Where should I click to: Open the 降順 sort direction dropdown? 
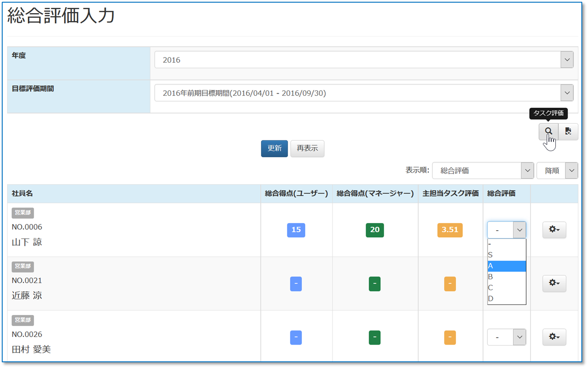click(x=557, y=171)
